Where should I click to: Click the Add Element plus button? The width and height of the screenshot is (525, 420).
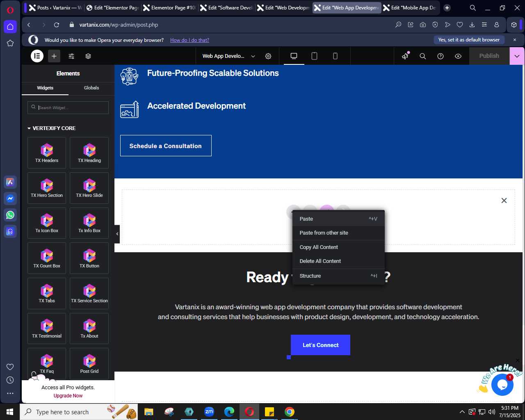click(x=54, y=56)
